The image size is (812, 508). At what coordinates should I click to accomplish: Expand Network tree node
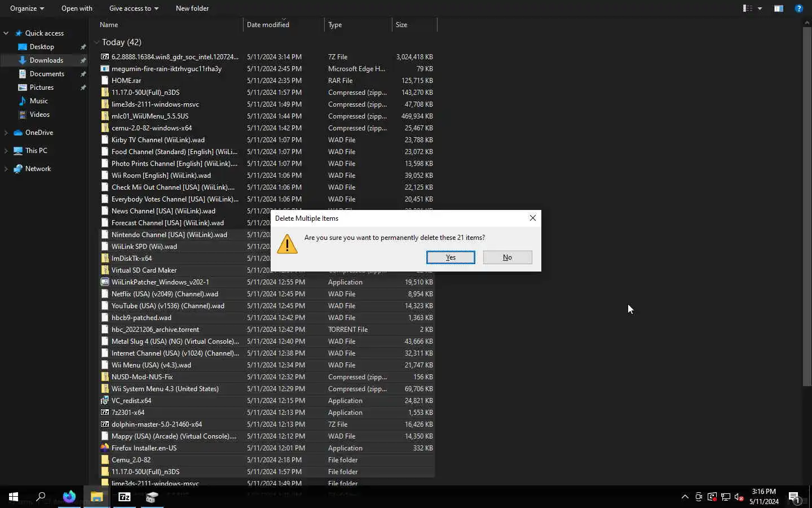click(x=6, y=169)
